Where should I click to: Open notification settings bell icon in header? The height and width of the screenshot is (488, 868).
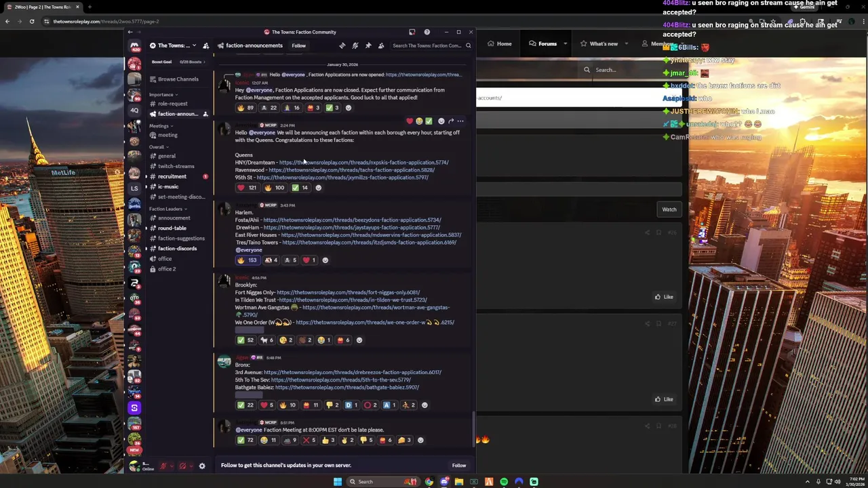tap(355, 45)
